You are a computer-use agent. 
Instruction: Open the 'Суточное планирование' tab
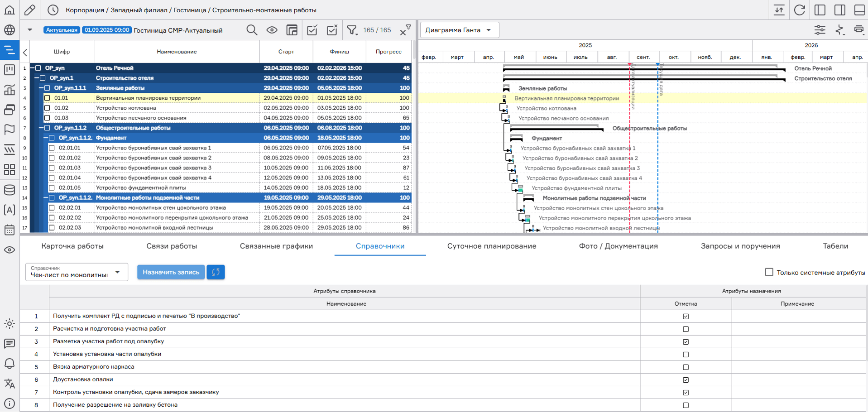[x=491, y=246]
